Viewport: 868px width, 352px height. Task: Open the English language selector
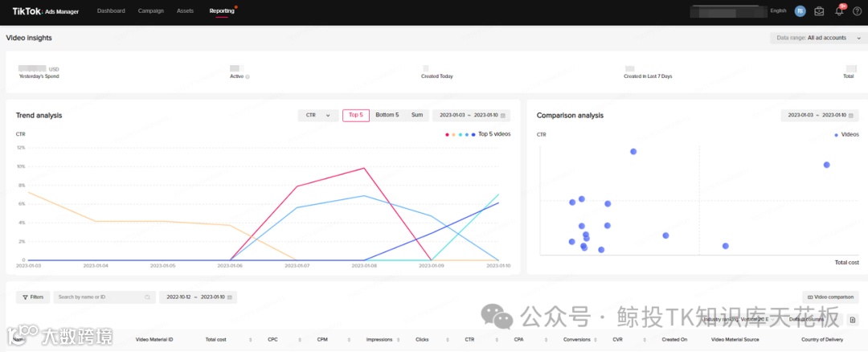(778, 11)
